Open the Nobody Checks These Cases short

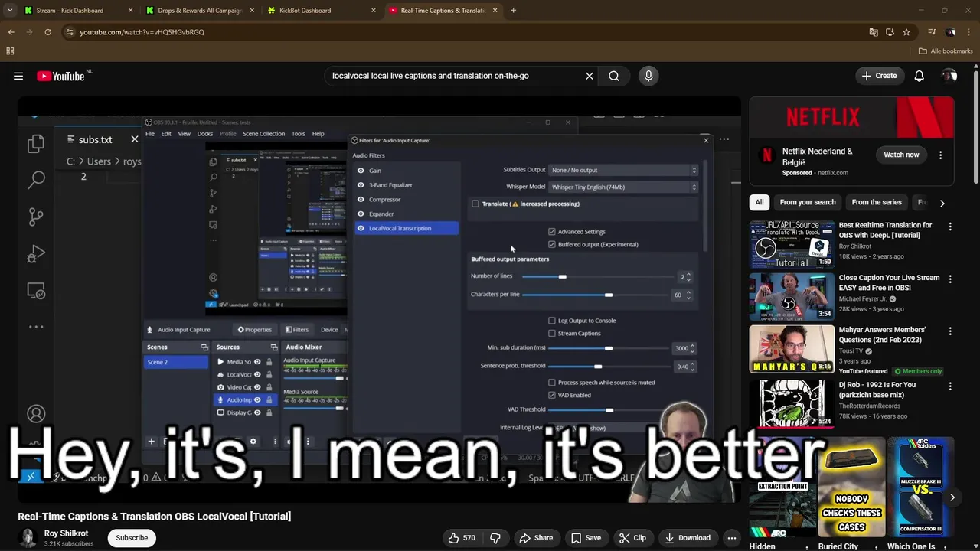pos(852,487)
